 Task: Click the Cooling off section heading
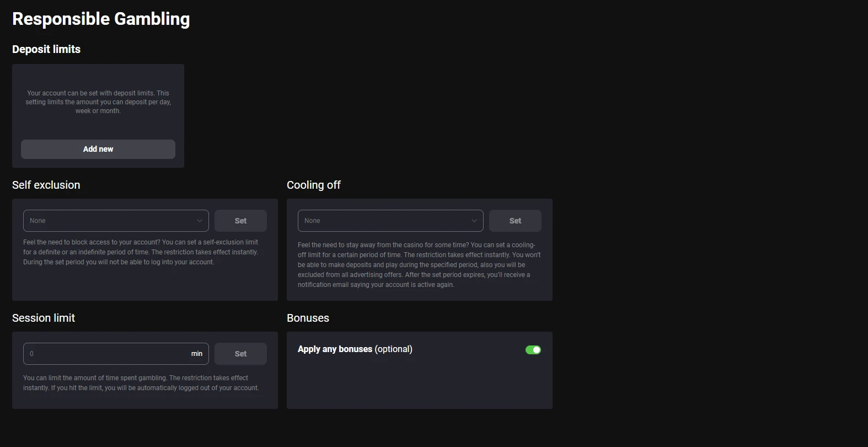[314, 185]
